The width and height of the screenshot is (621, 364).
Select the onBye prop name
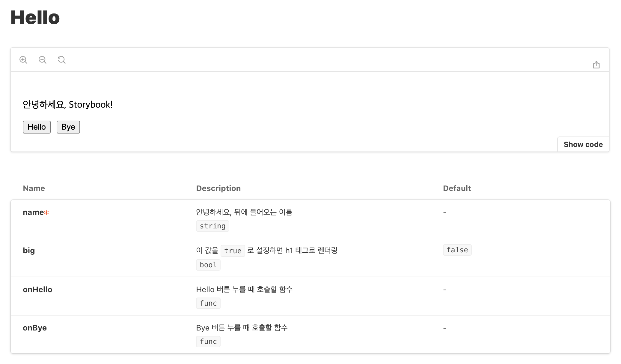click(35, 328)
